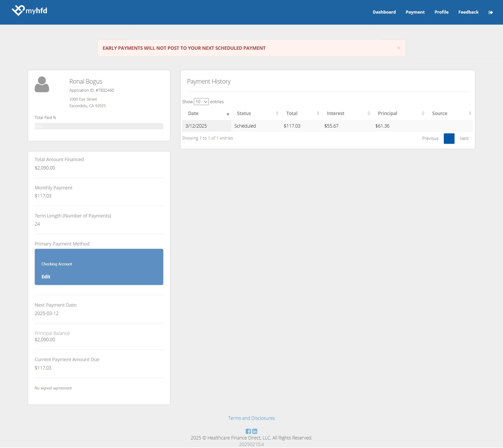The image size is (503, 448).
Task: Open LinkedIn via the footer icon
Action: pos(254,431)
